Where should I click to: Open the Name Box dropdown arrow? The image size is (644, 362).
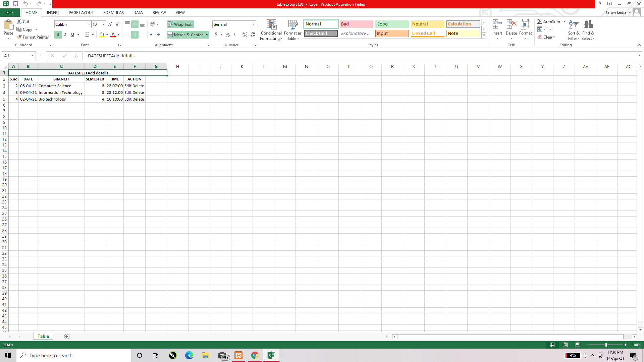32,56
